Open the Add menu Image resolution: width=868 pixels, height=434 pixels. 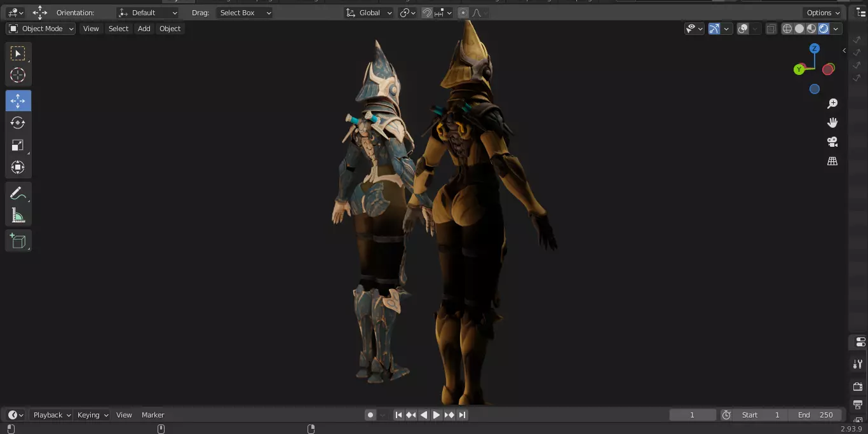point(144,29)
